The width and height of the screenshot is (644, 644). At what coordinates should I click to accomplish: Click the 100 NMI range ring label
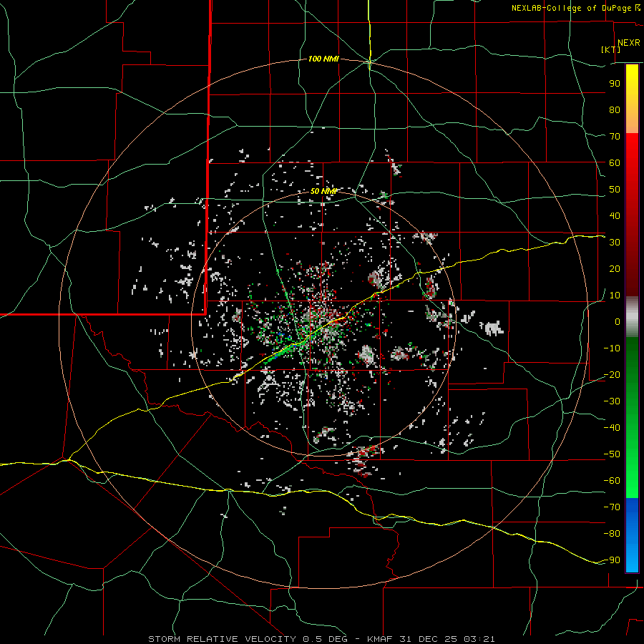click(x=323, y=59)
